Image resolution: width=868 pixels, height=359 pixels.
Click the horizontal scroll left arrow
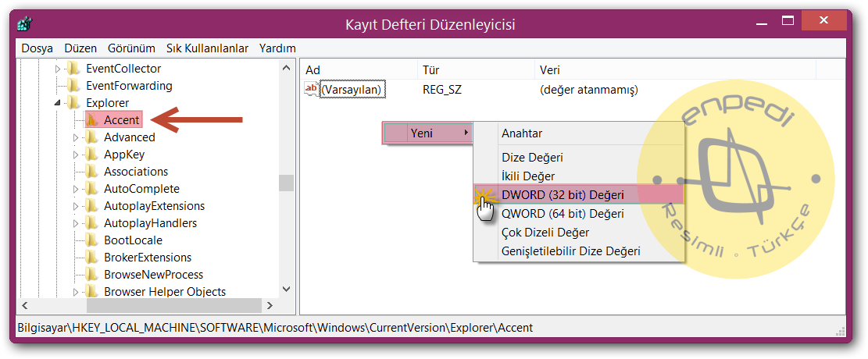click(x=25, y=305)
